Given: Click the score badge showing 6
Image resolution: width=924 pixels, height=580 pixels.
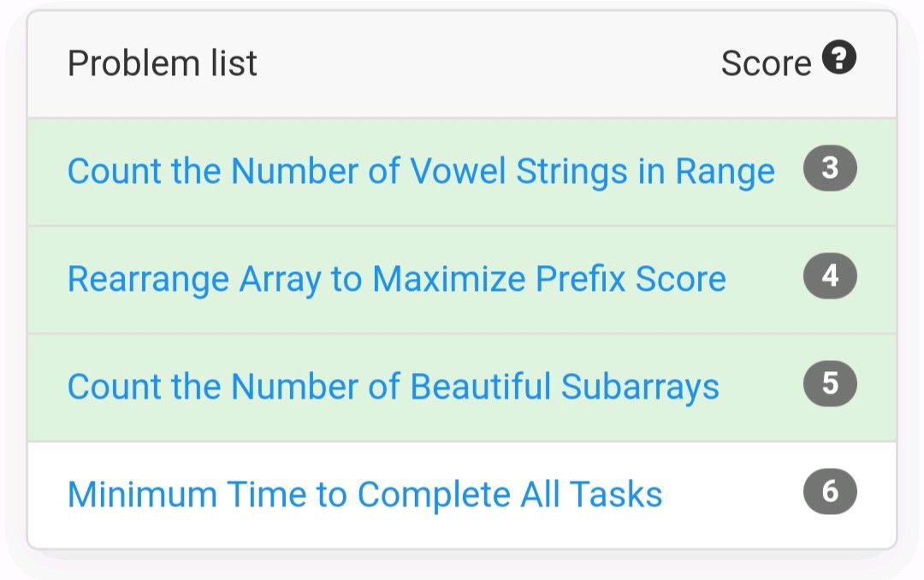Looking at the screenshot, I should tap(830, 492).
